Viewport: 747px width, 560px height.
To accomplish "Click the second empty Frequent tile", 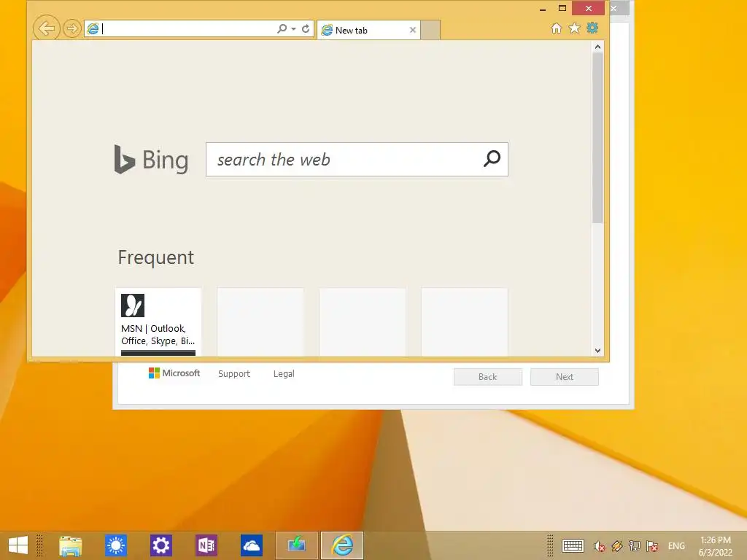I will click(362, 322).
